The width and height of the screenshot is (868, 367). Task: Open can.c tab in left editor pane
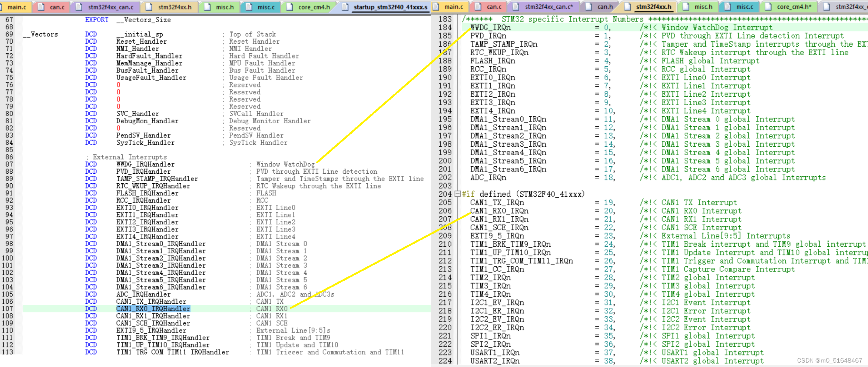coord(52,7)
